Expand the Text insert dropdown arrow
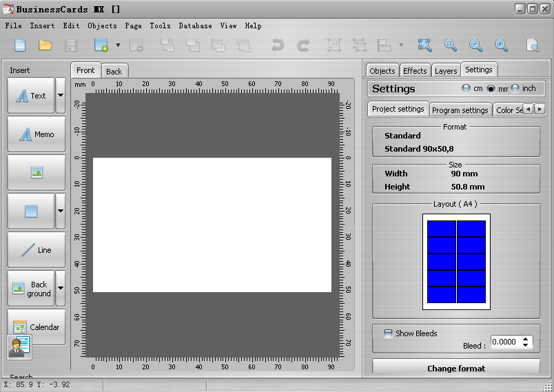The image size is (554, 392). point(61,96)
